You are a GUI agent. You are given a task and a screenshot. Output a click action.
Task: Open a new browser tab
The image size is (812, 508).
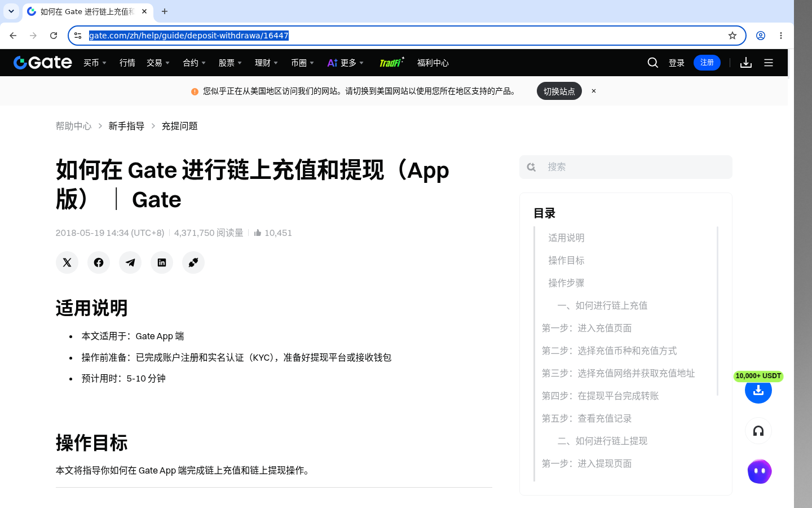[x=165, y=11]
